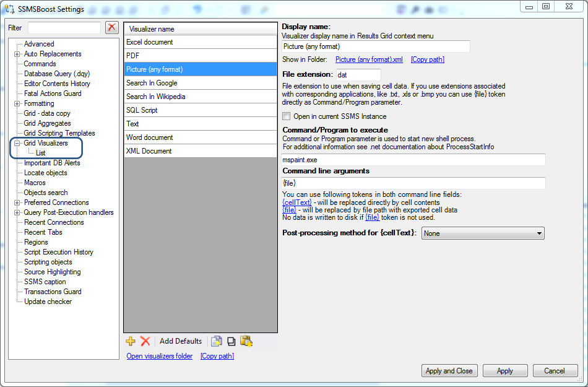The height and width of the screenshot is (387, 588).
Task: Open the Post-processing method dropdown
Action: (x=483, y=233)
